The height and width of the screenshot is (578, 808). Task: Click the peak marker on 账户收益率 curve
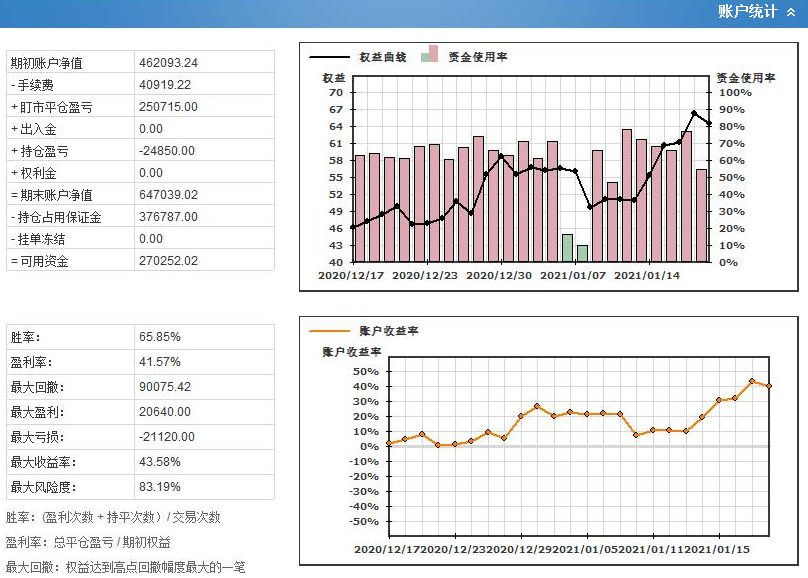(752, 381)
